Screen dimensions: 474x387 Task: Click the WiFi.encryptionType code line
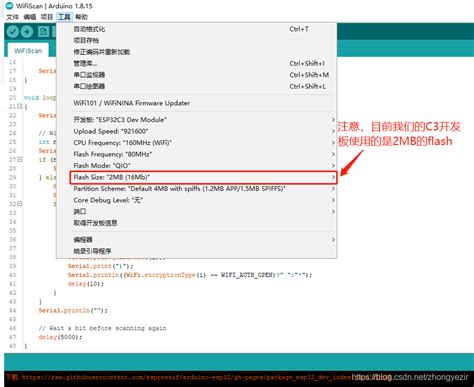(x=190, y=275)
